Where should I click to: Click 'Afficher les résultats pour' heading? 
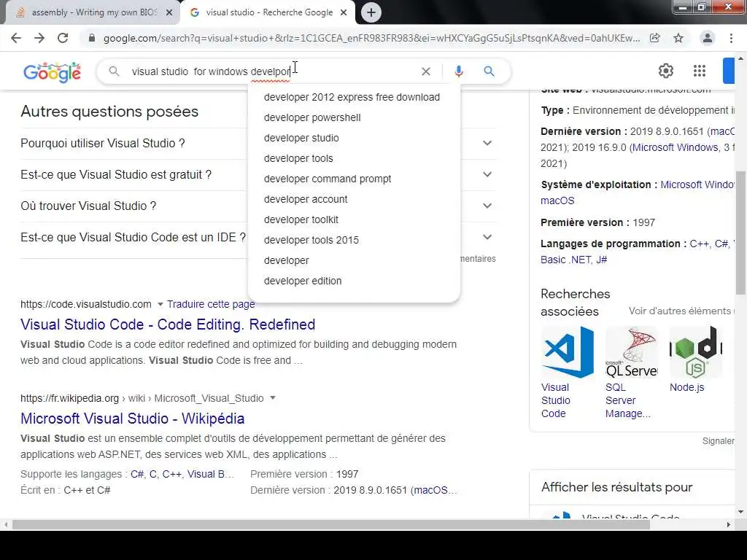(616, 487)
